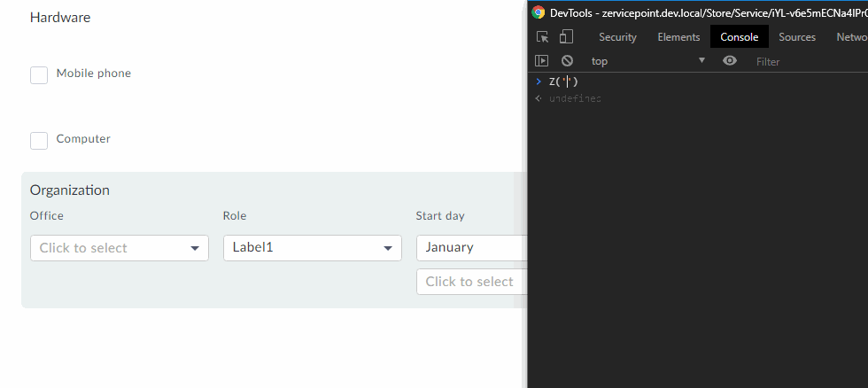Open the Office dropdown

tap(120, 248)
